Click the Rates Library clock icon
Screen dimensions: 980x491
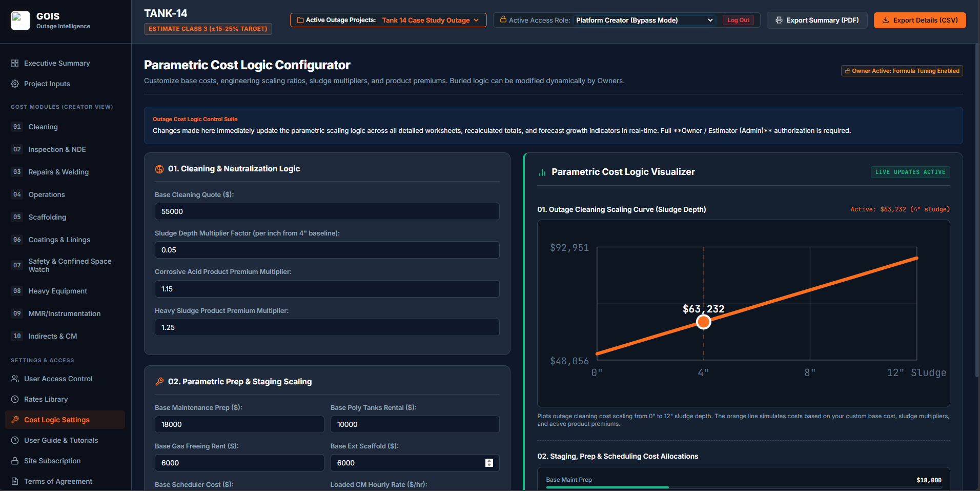(x=15, y=399)
